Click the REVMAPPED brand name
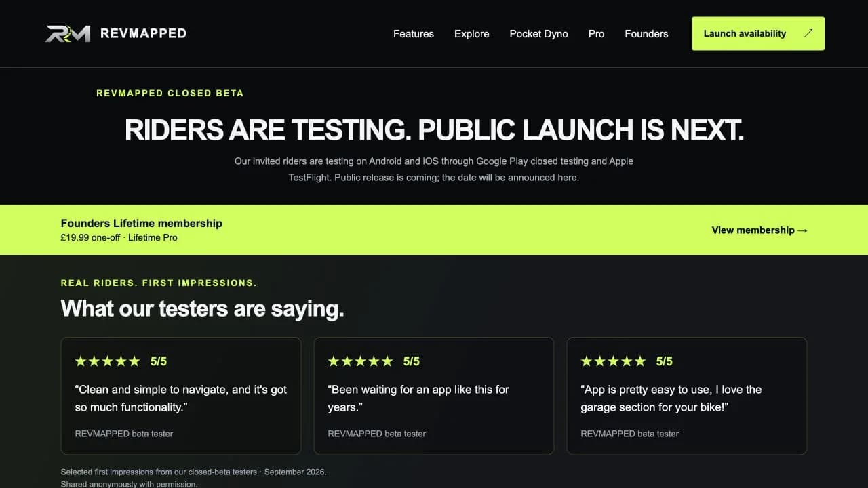Screen dimensions: 868x488 (143, 33)
